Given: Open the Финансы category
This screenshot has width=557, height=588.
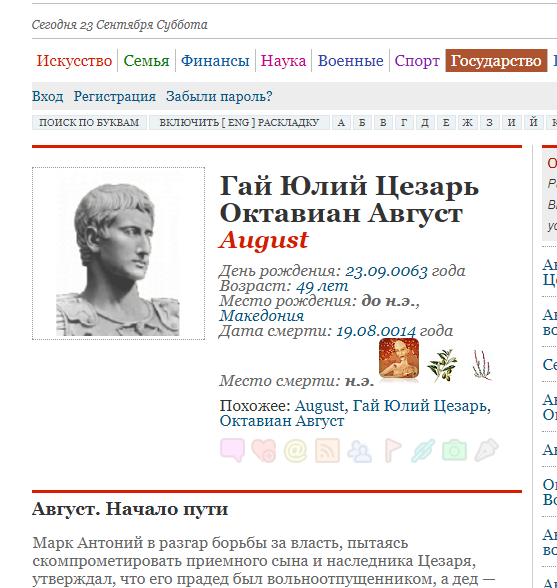Looking at the screenshot, I should click(215, 60).
